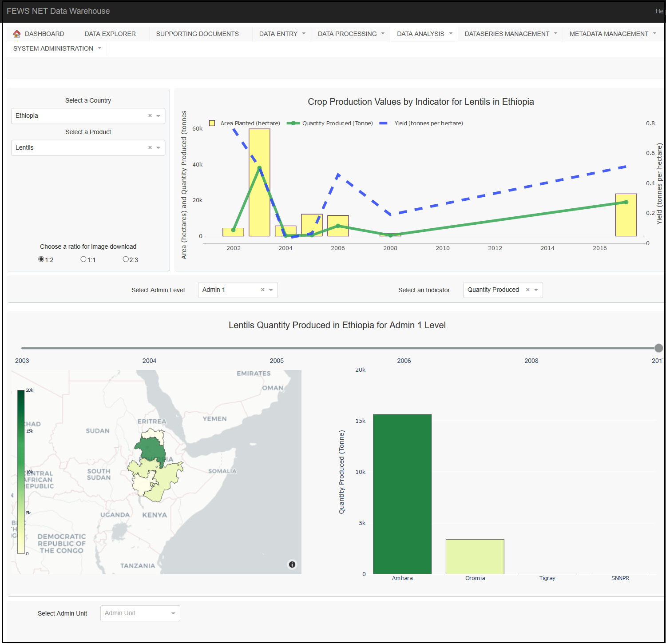Select the 1:1 image ratio

(83, 259)
